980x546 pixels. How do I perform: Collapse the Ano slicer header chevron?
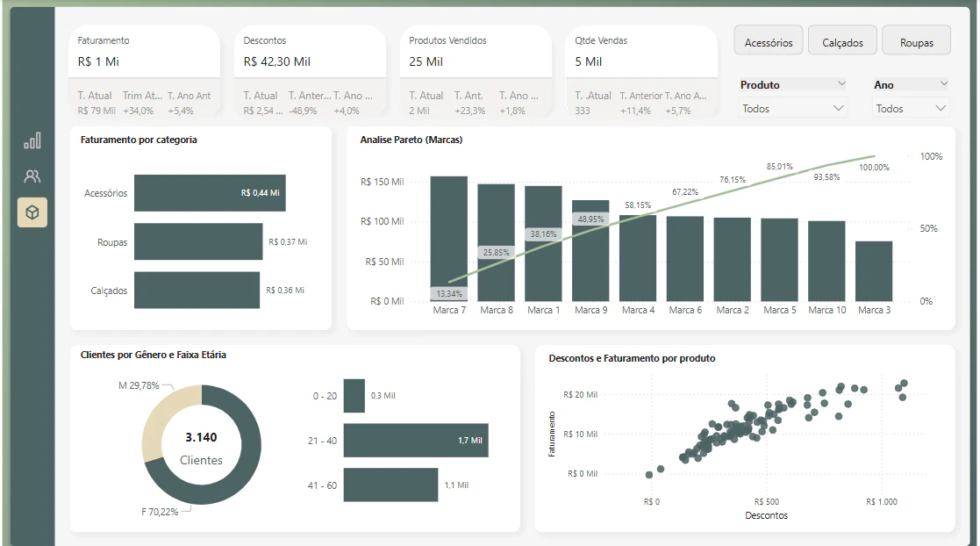(944, 83)
